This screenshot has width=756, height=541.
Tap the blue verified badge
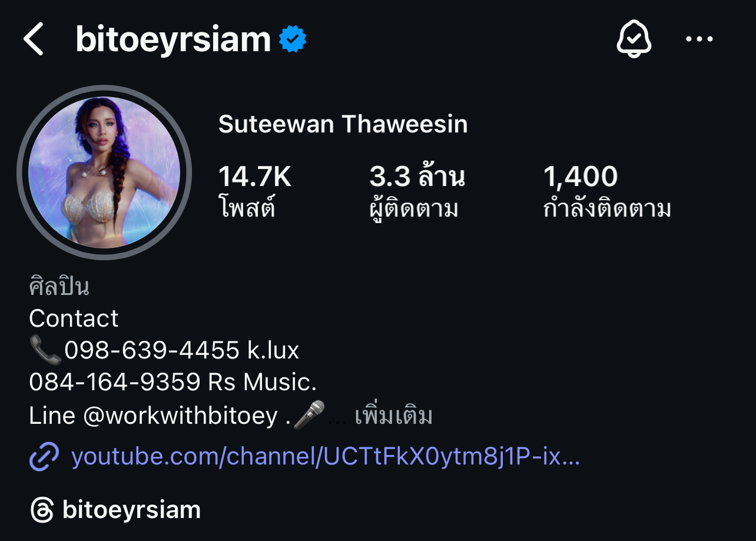click(293, 39)
